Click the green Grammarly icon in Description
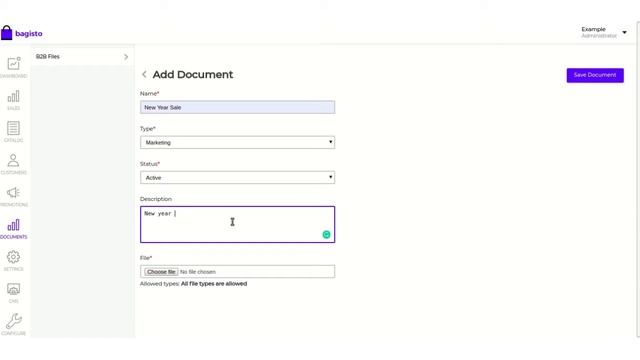This screenshot has width=640, height=360. pos(326,234)
